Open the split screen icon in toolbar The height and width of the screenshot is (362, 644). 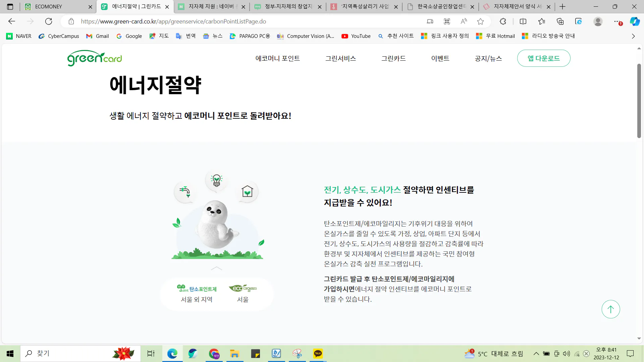523,21
